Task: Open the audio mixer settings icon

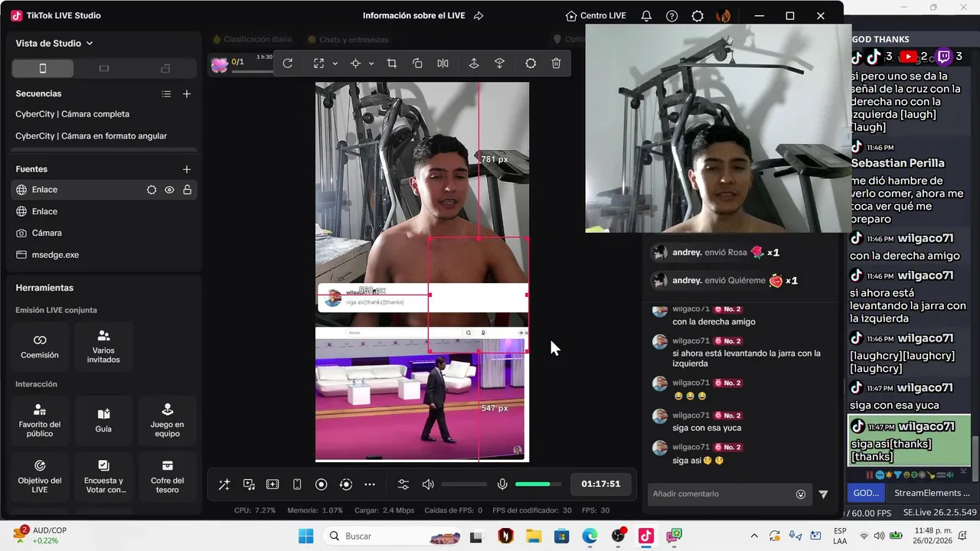Action: coord(403,484)
